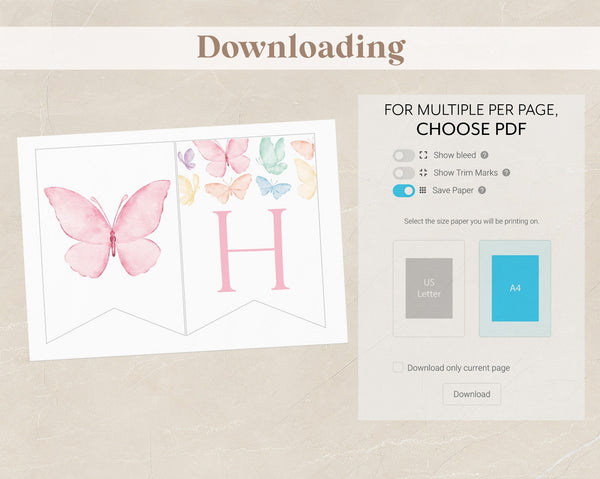600x479 pixels.
Task: Enable the Show bleed toggle
Action: [x=404, y=155]
